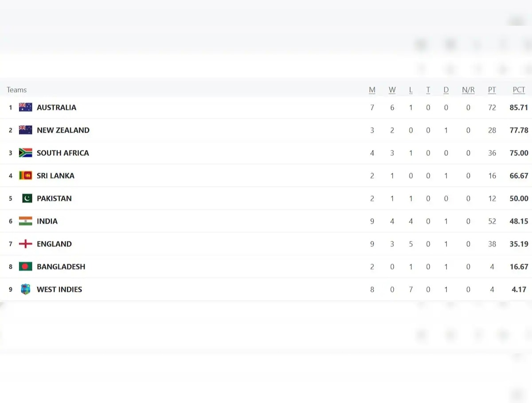Click the W wins column header

392,90
